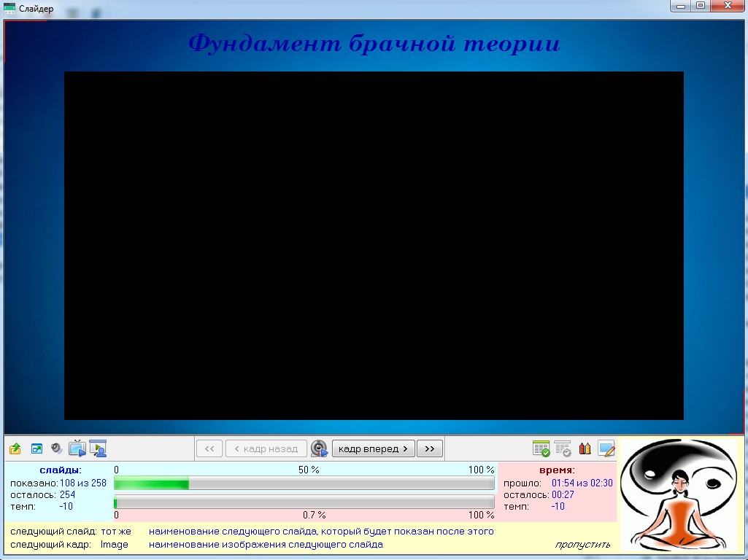Click the TV screen playback icon
Viewport: 748px width, 560px height.
77,448
